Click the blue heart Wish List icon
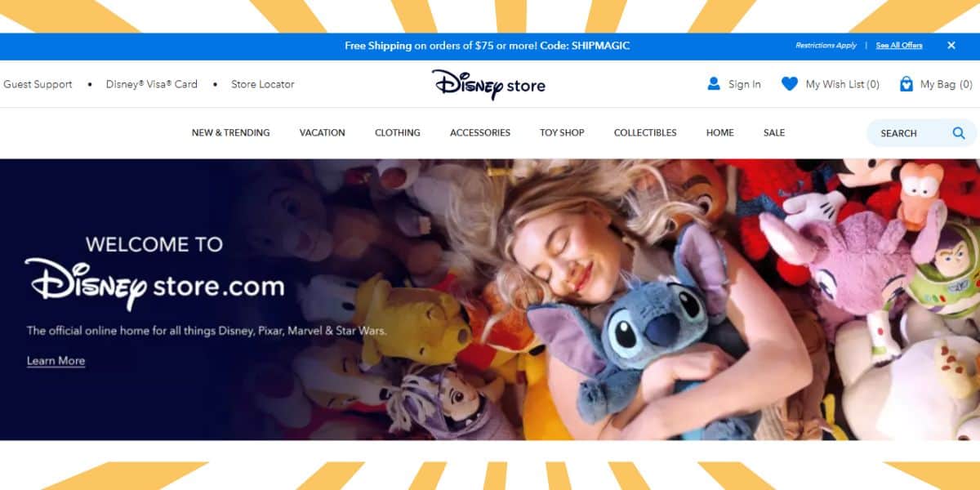Screen dimensions: 980x490 (x=789, y=83)
